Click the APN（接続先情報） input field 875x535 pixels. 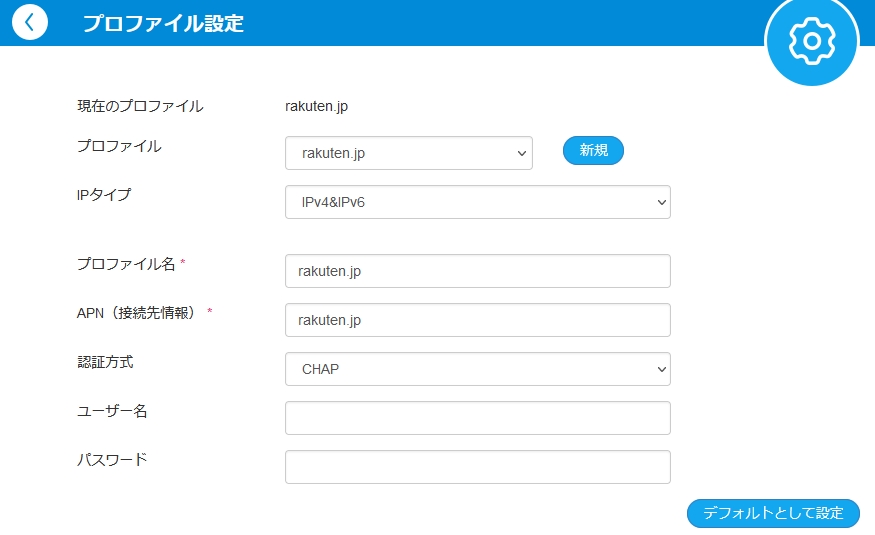[x=478, y=320]
